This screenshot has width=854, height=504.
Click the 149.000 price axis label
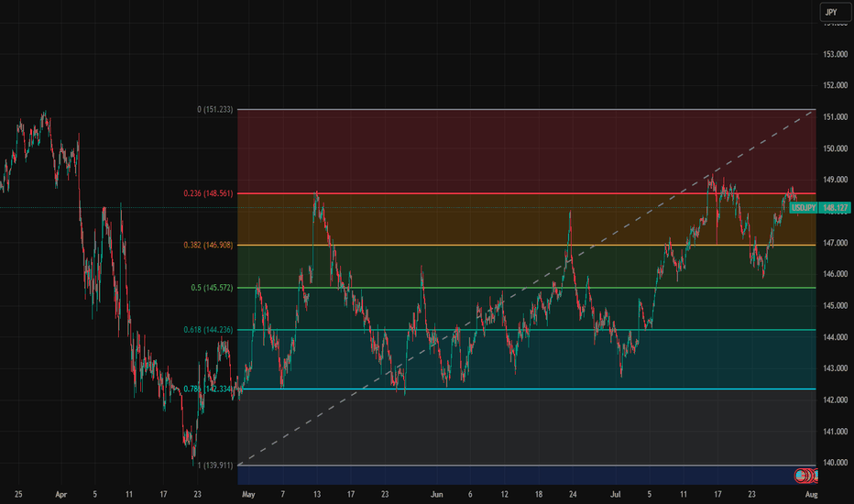(x=836, y=180)
